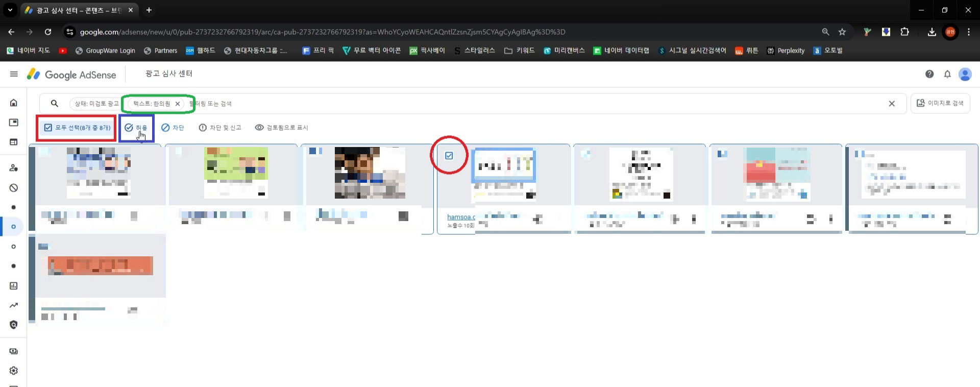
Task: Open the page zoom magnifier icon
Action: point(825,32)
